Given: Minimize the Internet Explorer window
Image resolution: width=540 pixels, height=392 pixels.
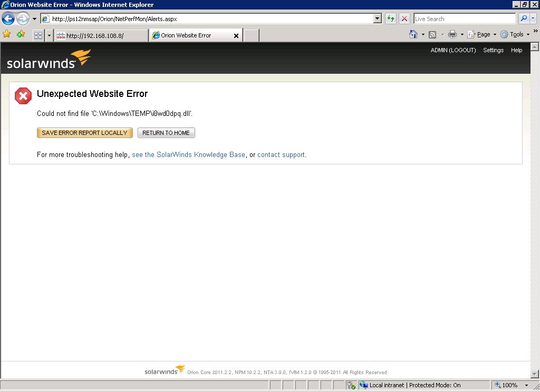Looking at the screenshot, I should click(516, 4).
